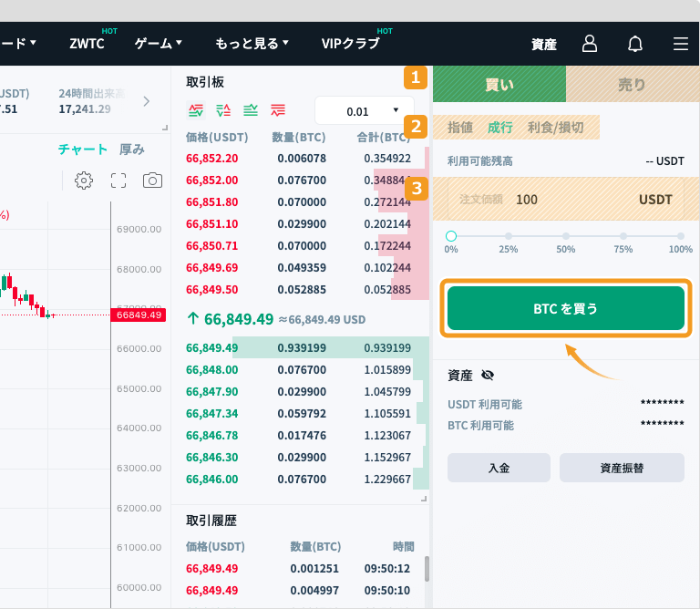Select the 指値 limit order type

tap(460, 128)
